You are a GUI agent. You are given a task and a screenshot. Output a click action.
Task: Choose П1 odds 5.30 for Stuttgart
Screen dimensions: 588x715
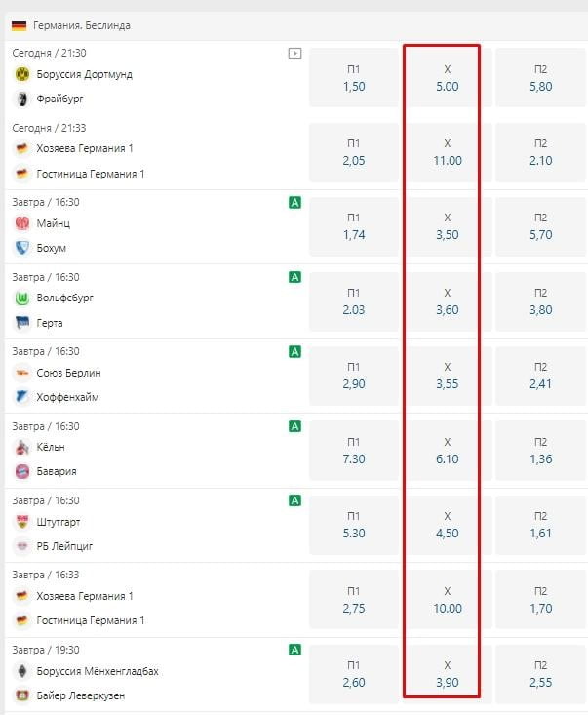[x=353, y=525]
